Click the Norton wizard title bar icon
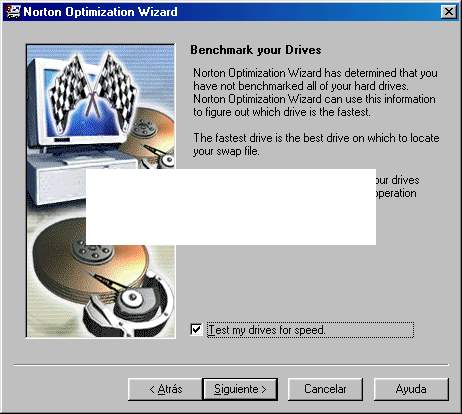The width and height of the screenshot is (462, 414). click(x=13, y=12)
